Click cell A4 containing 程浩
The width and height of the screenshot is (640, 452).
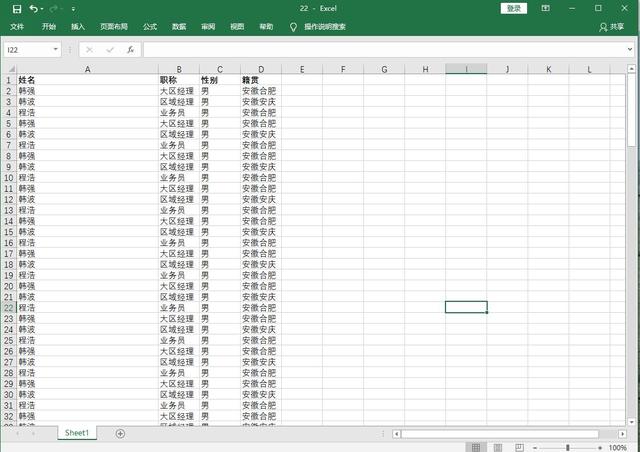[x=87, y=112]
